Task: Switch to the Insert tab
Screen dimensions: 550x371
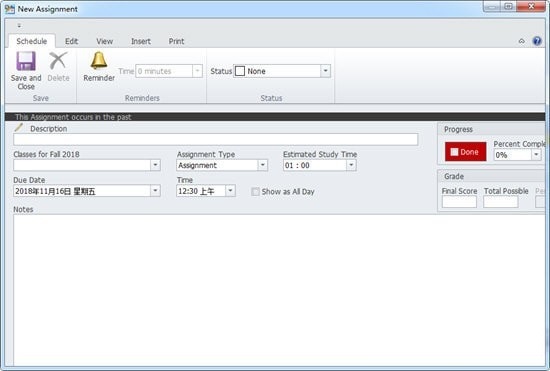Action: click(141, 41)
